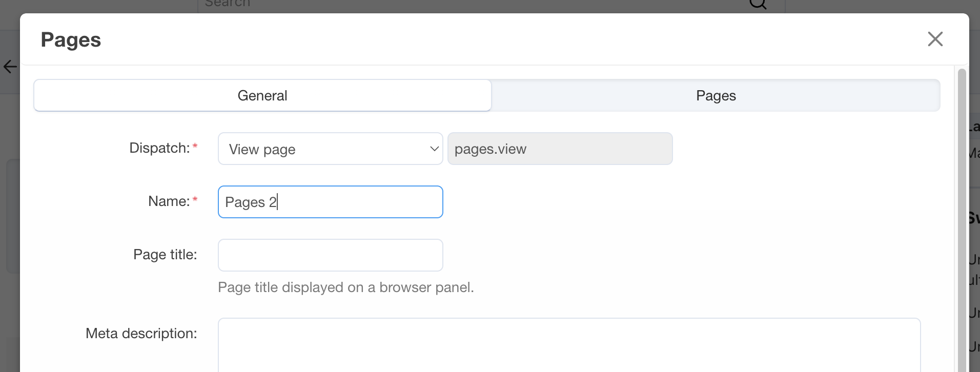The height and width of the screenshot is (372, 980).
Task: Focus the Name field containing 'Pages 2'
Action: [x=330, y=202]
